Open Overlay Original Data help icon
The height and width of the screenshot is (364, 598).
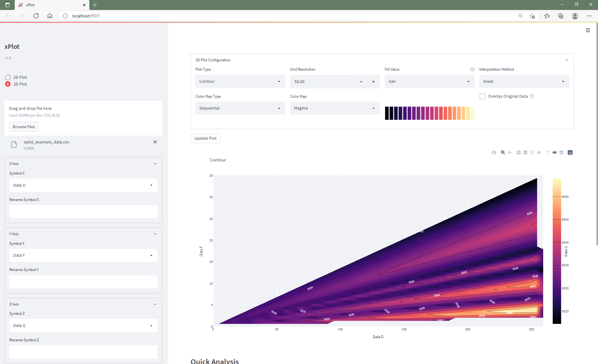pos(532,96)
